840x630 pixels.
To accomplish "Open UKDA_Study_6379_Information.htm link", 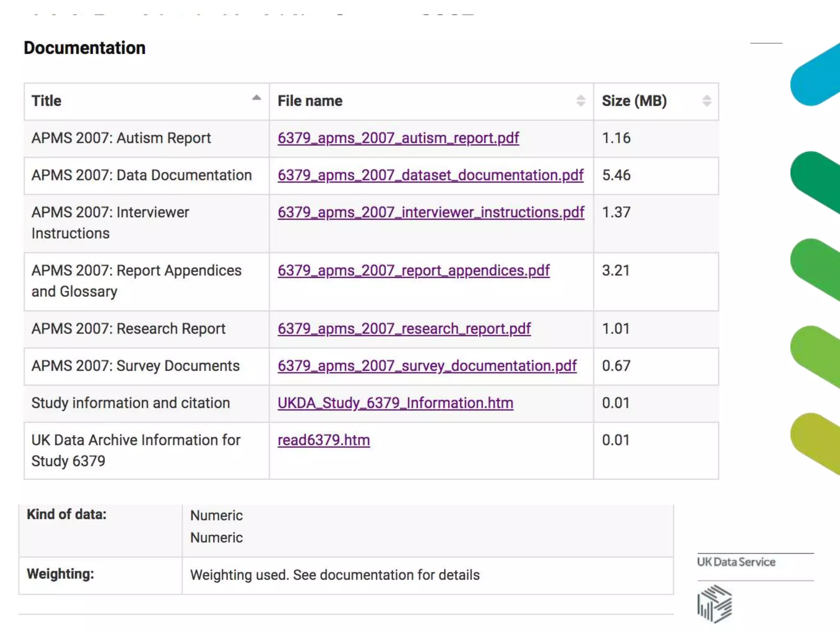I will click(395, 403).
